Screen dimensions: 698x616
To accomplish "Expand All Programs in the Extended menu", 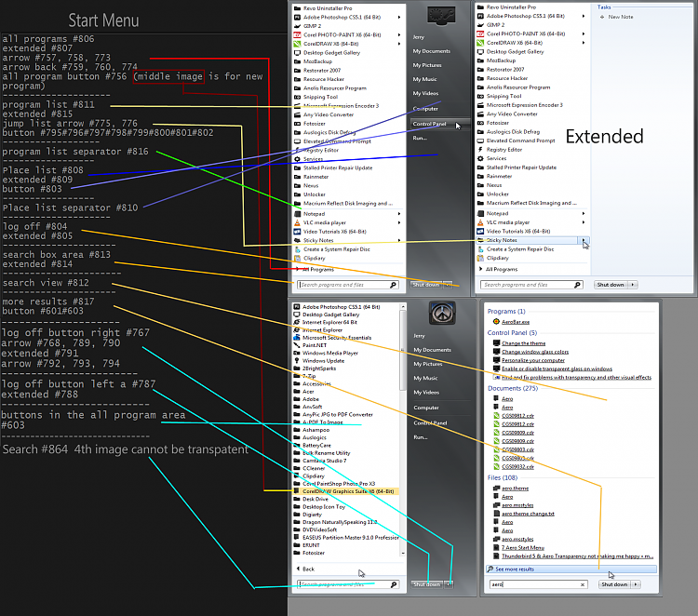I will (498, 269).
